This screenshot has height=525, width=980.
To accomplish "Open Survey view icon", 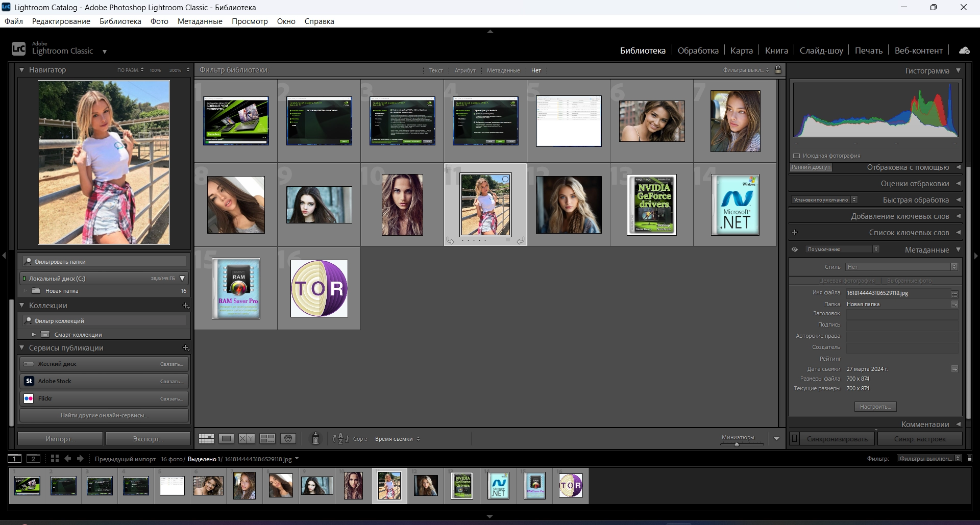I will (267, 439).
